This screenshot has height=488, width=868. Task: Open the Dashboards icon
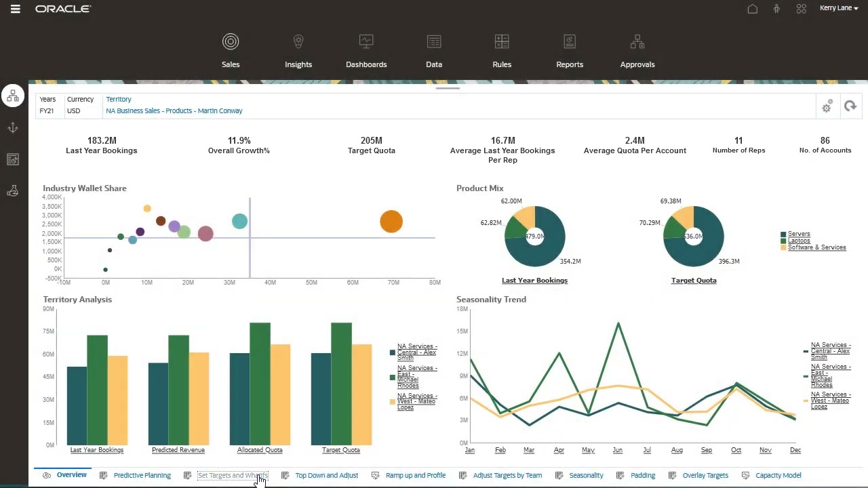366,42
